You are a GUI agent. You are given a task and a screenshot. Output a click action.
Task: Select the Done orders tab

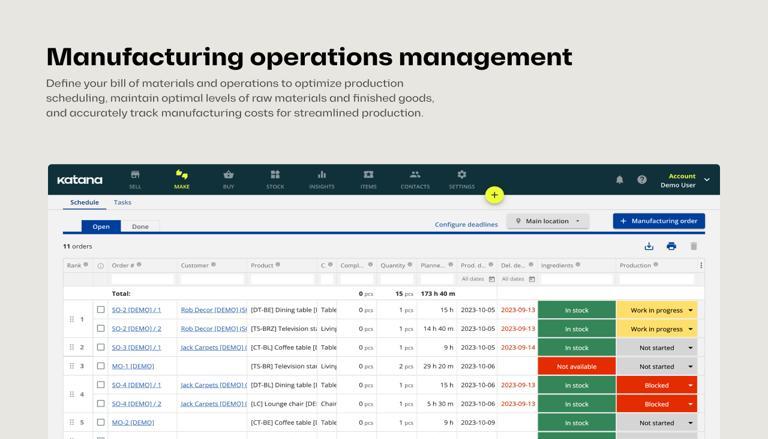[140, 226]
